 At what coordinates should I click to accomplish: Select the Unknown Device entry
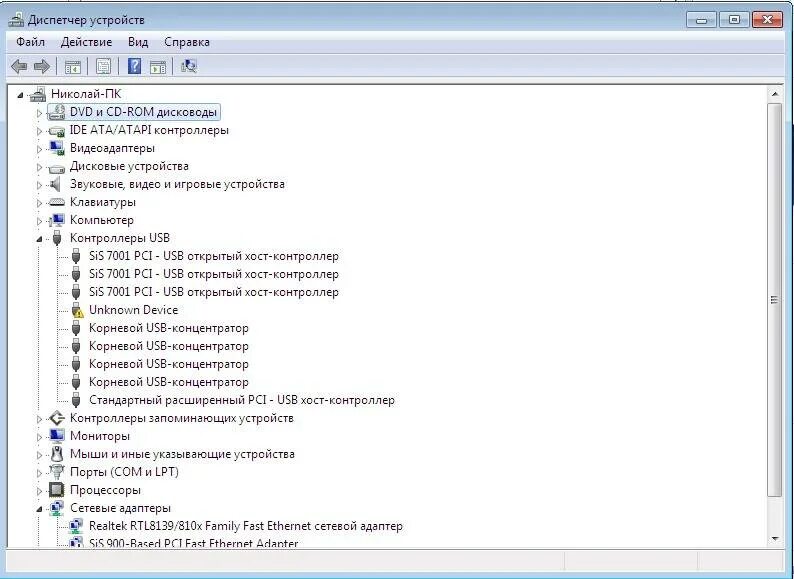(133, 310)
